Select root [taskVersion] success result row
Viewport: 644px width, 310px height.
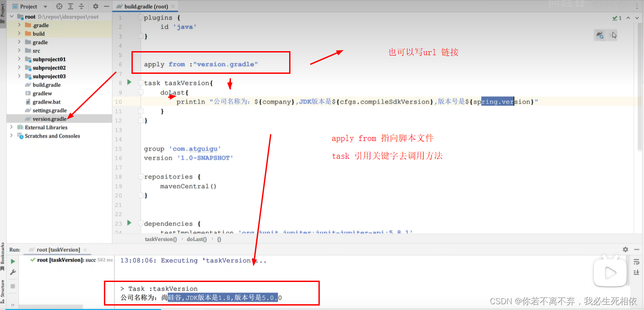point(71,260)
